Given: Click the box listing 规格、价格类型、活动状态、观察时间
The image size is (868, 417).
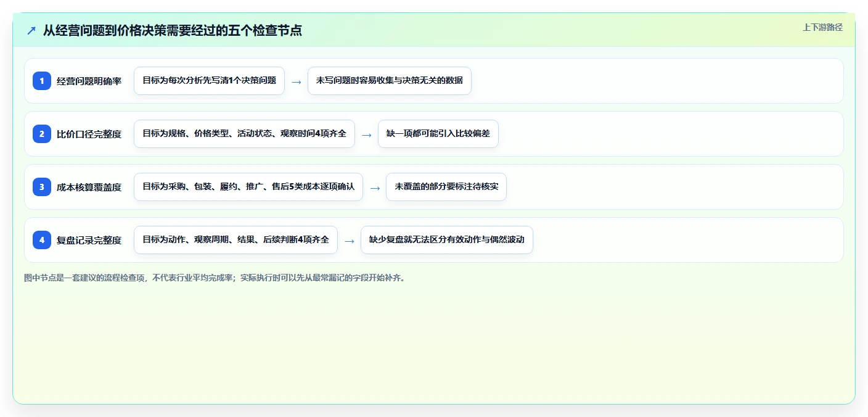Looking at the screenshot, I should (244, 134).
